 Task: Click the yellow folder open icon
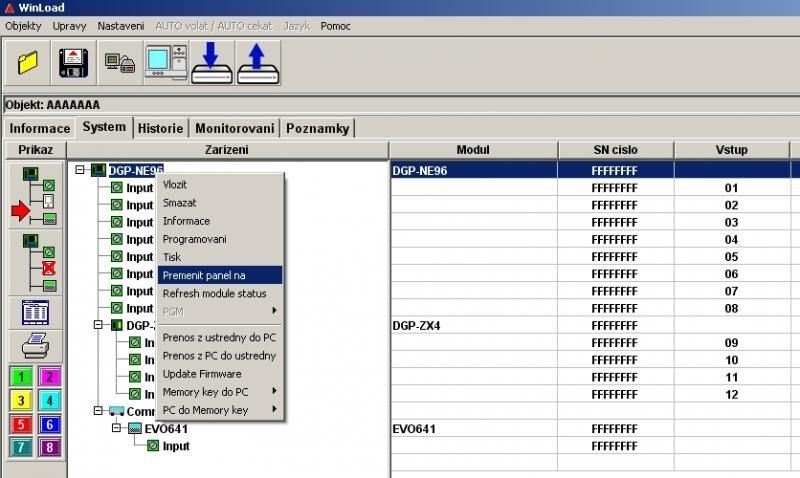[28, 63]
